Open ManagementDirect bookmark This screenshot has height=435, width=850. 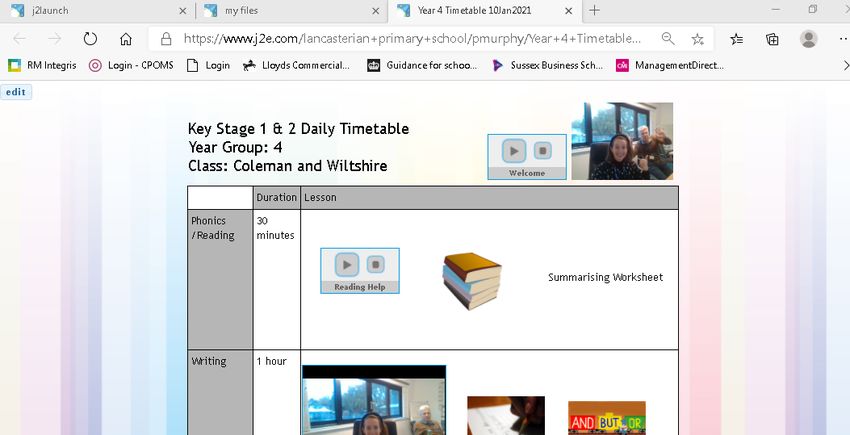coord(670,66)
